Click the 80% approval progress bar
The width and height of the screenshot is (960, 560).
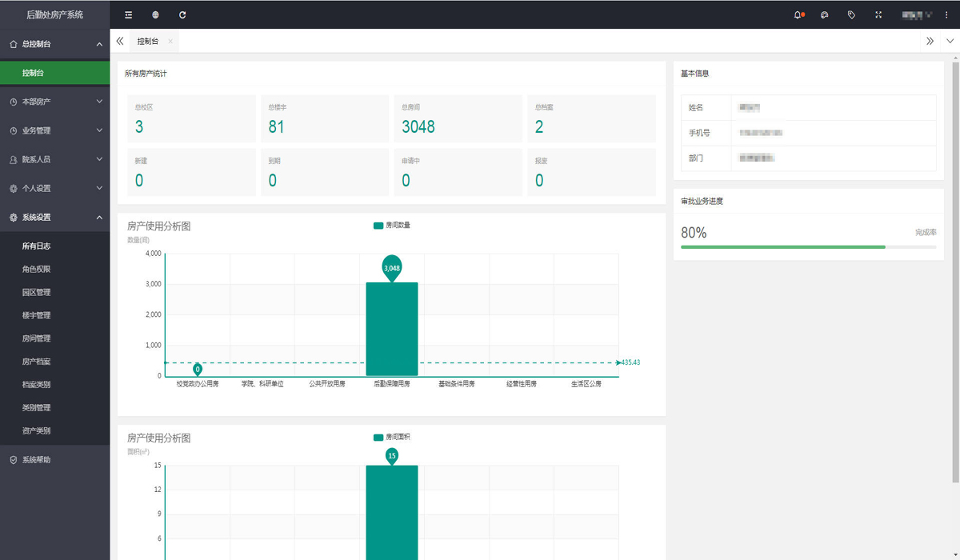[x=808, y=247]
